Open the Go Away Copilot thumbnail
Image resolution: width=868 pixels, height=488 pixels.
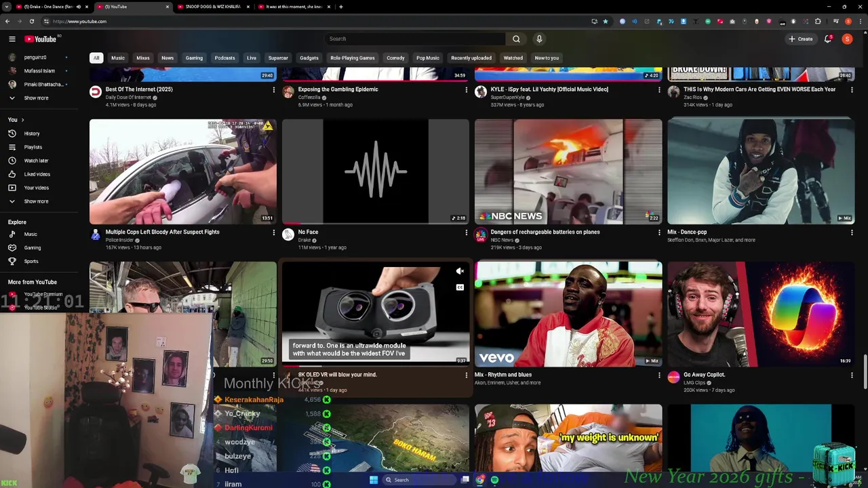coord(761,314)
